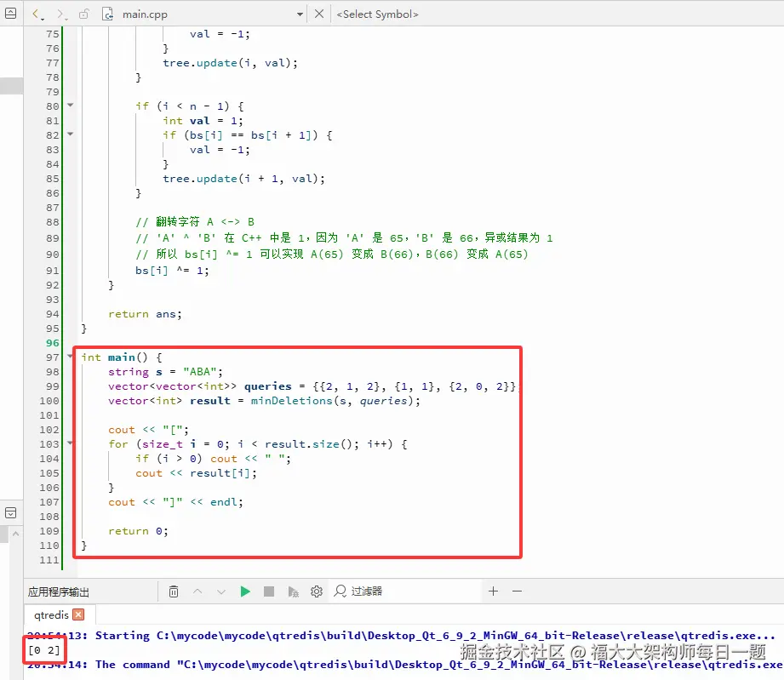Click the '[0 2]' program output line
Image resolution: width=784 pixels, height=680 pixels.
(x=44, y=650)
